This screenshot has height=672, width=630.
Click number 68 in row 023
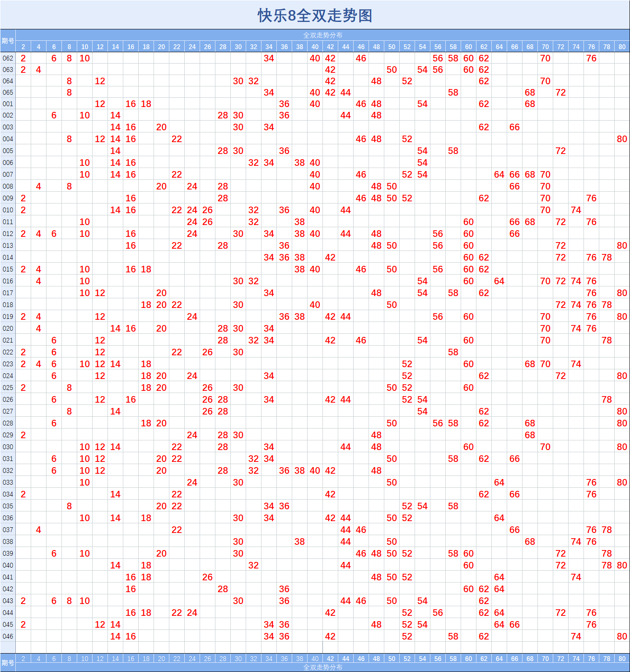point(530,364)
